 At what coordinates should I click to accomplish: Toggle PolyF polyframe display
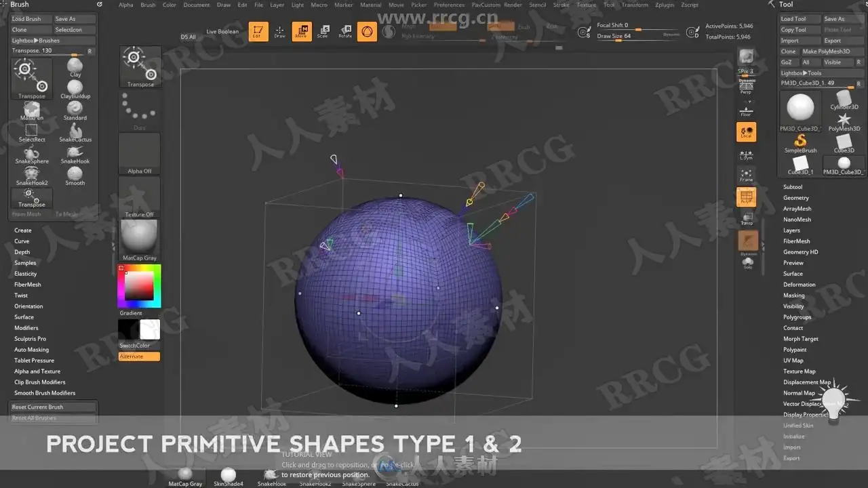point(747,197)
